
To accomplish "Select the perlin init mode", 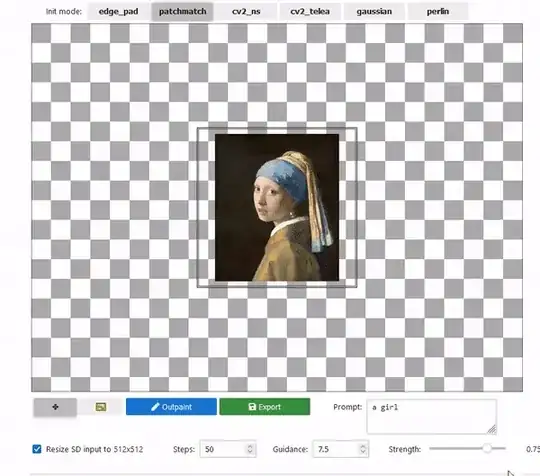I will click(x=438, y=11).
